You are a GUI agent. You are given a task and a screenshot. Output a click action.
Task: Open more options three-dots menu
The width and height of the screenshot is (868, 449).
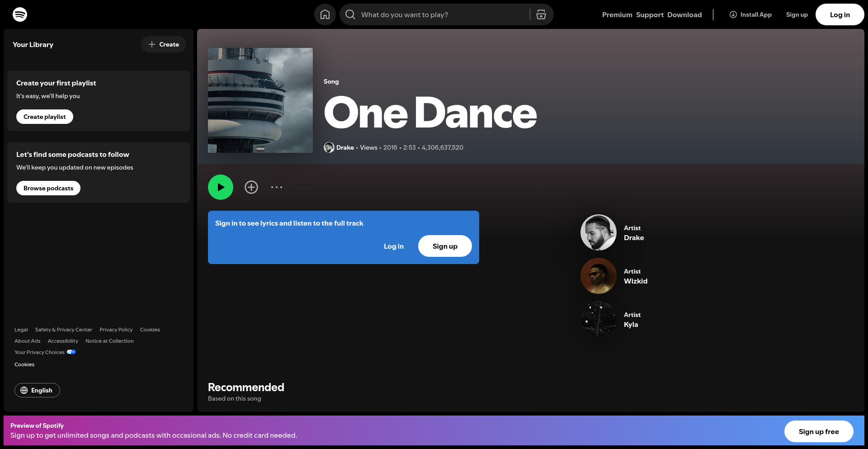coord(277,187)
